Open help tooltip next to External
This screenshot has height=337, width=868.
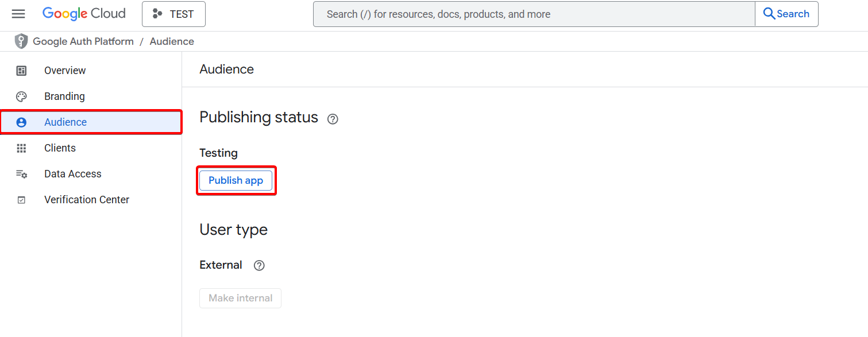pos(259,265)
